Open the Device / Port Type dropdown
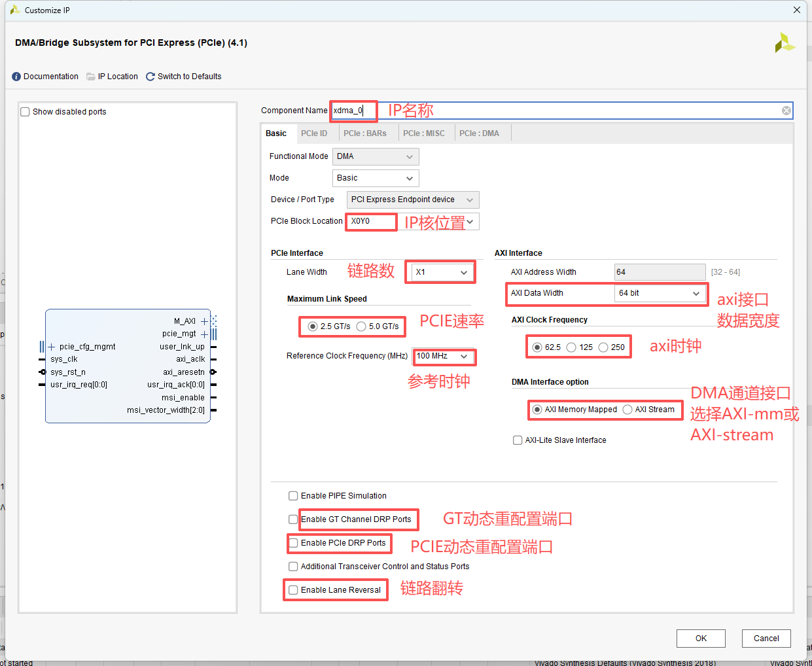Screen dimensions: 812x666 (x=413, y=200)
